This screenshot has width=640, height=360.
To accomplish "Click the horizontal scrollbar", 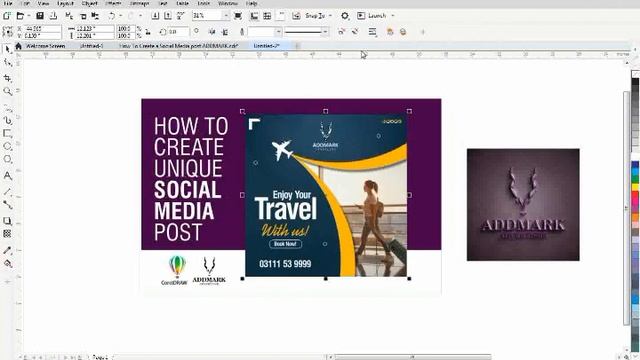I will point(413,357).
